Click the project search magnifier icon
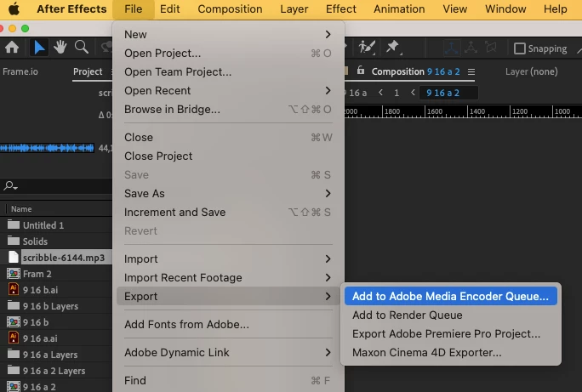 [10, 185]
